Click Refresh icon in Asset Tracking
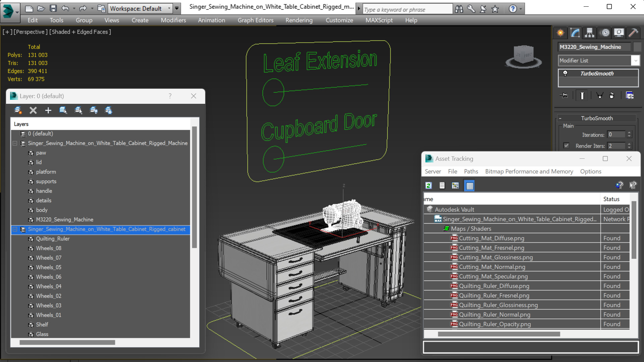The height and width of the screenshot is (362, 644). [x=428, y=185]
